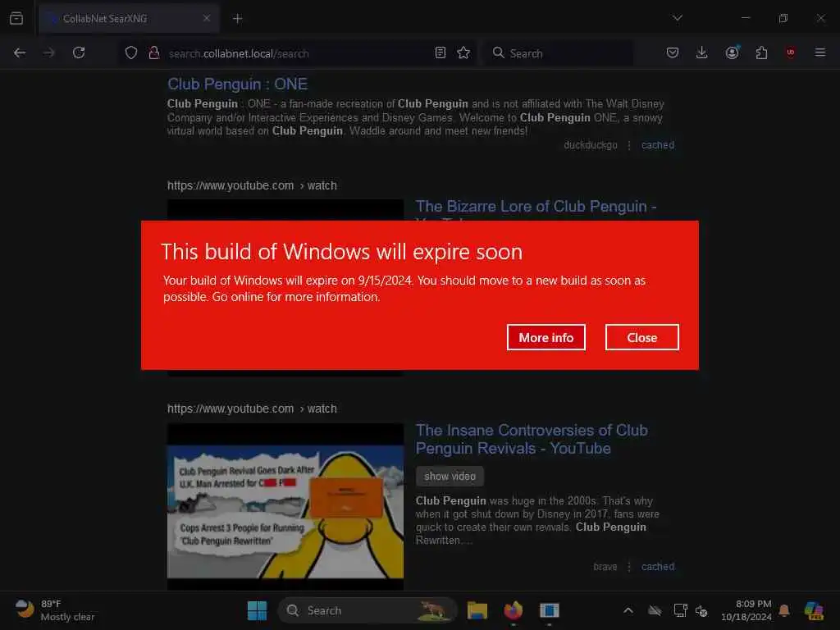Close the Windows expiry warning
The width and height of the screenshot is (840, 630).
pos(641,337)
